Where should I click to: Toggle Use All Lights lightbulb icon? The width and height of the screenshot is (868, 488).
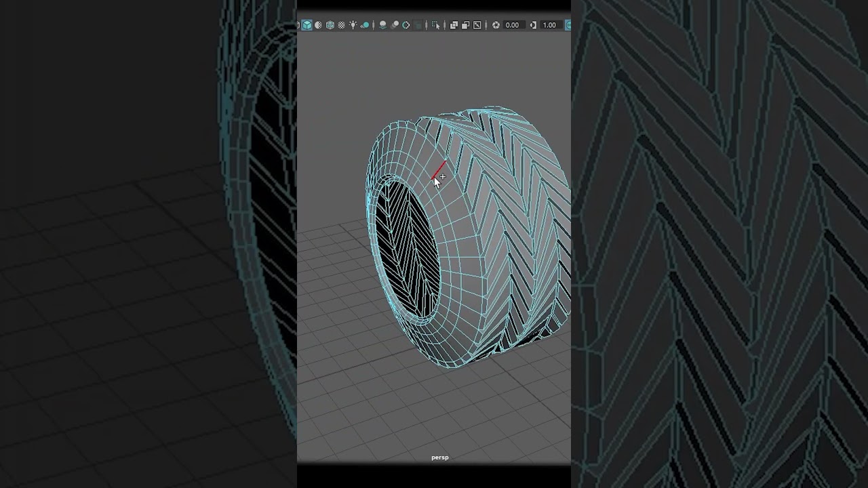pyautogui.click(x=353, y=25)
